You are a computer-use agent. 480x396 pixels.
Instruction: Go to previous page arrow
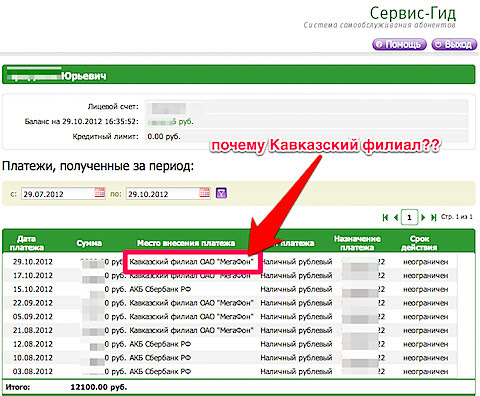(x=396, y=217)
